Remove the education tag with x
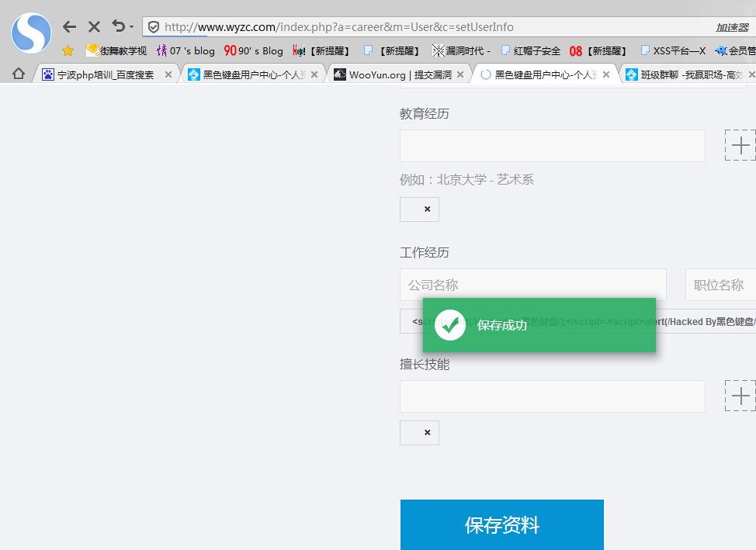The height and width of the screenshot is (550, 756). point(427,209)
